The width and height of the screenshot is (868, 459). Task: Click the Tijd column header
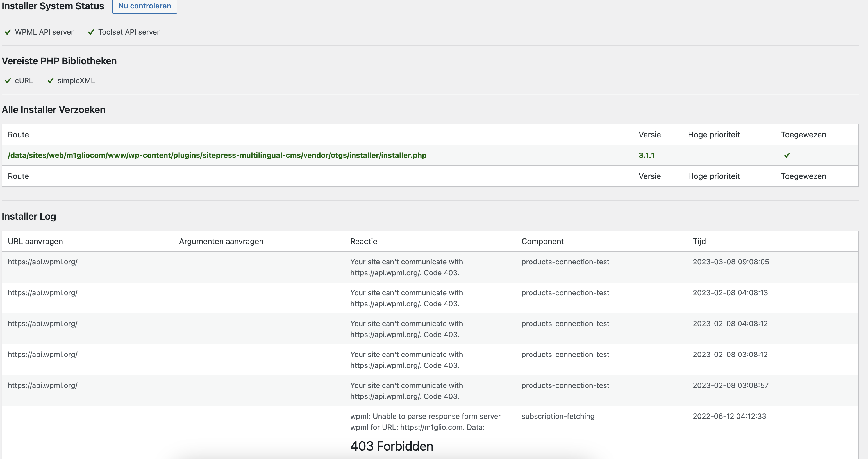[699, 241]
